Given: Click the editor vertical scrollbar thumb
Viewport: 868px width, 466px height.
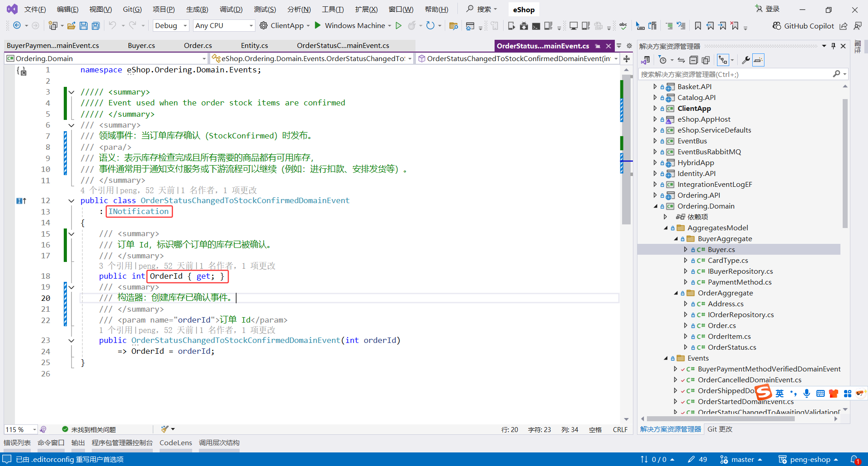Looking at the screenshot, I should pos(626,149).
